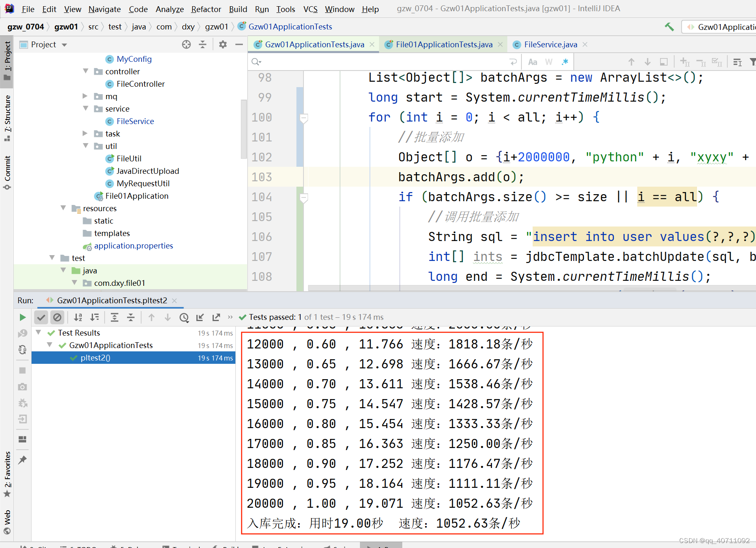The width and height of the screenshot is (756, 548).
Task: Click rerun failed tests icon
Action: pos(22,333)
